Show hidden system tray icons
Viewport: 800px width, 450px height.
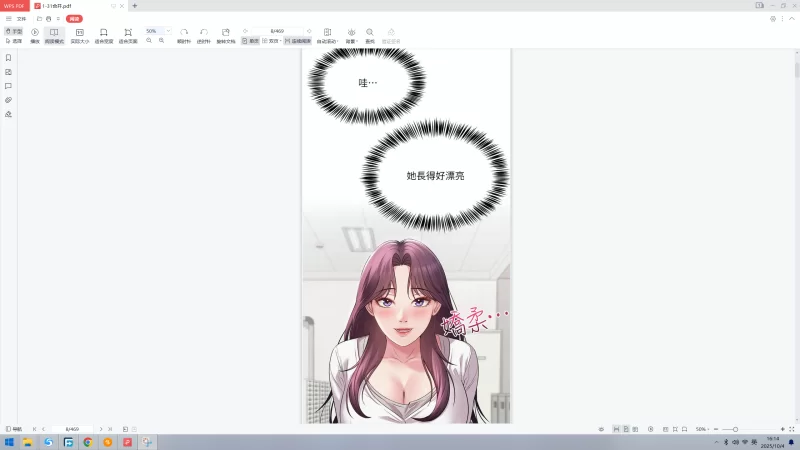[x=716, y=442]
